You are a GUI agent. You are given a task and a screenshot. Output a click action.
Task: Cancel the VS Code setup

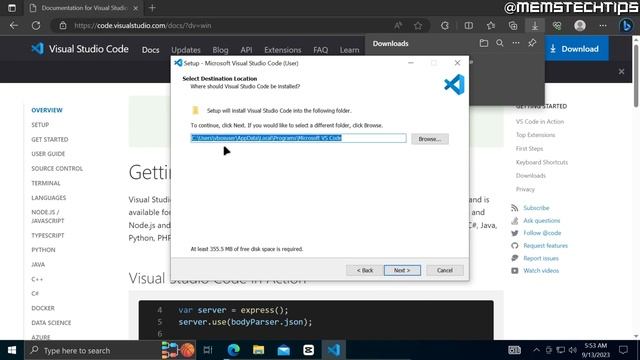(x=444, y=270)
